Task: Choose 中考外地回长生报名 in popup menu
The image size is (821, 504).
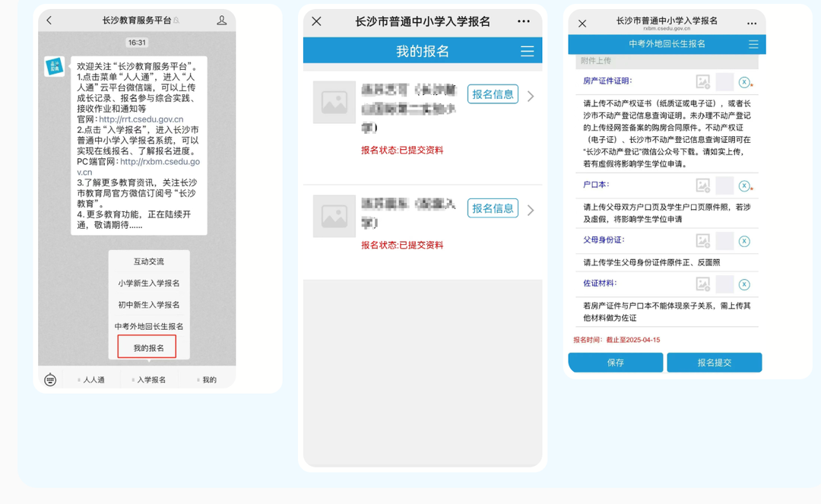Action: [x=148, y=326]
